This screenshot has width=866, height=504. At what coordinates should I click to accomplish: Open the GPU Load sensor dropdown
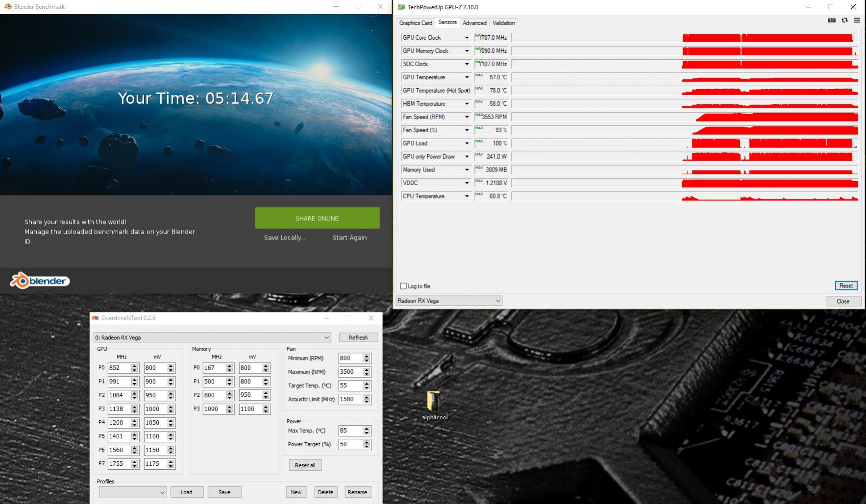pyautogui.click(x=467, y=144)
